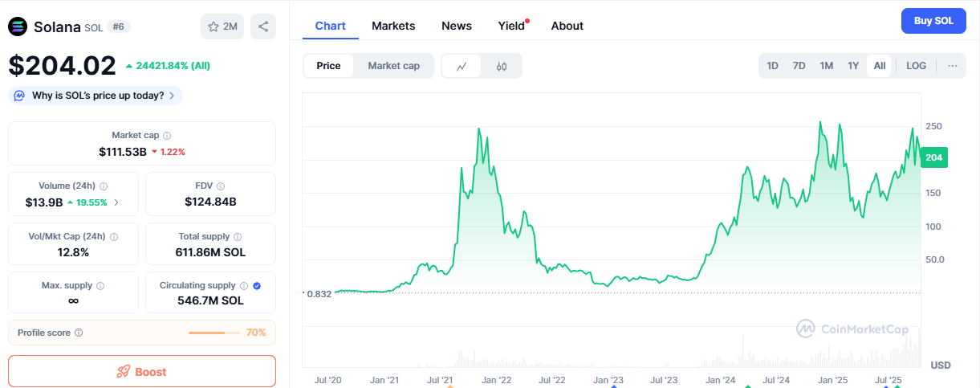Click the Market cap info icon
This screenshot has width=980, height=388.
pyautogui.click(x=167, y=136)
